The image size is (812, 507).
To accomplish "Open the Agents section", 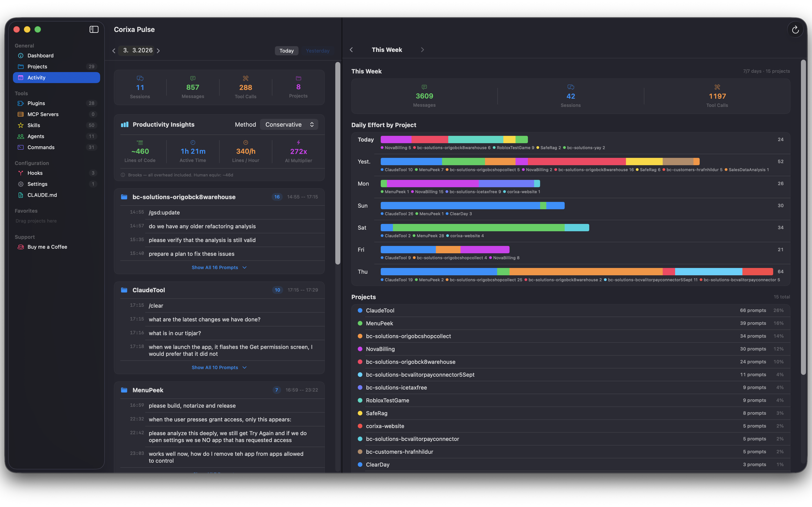I will pyautogui.click(x=35, y=136).
